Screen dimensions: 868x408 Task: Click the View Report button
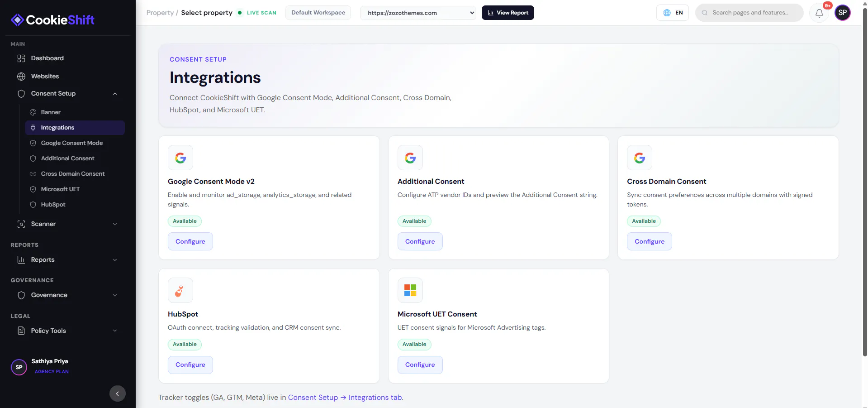tap(508, 13)
